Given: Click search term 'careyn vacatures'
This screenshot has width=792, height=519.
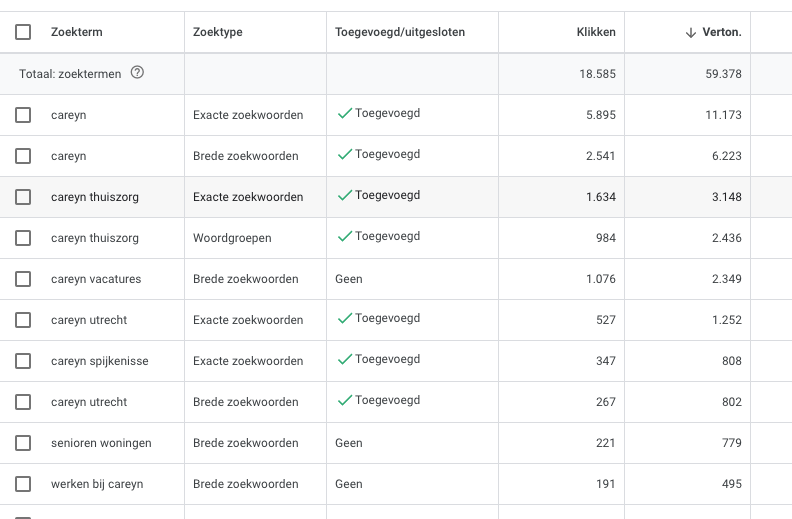Looking at the screenshot, I should point(96,279).
